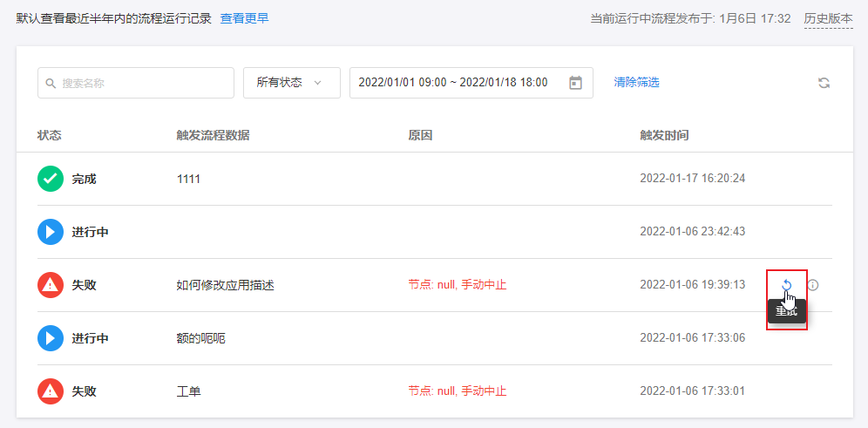This screenshot has height=428, width=868.
Task: Open the date range picker field
Action: [453, 83]
